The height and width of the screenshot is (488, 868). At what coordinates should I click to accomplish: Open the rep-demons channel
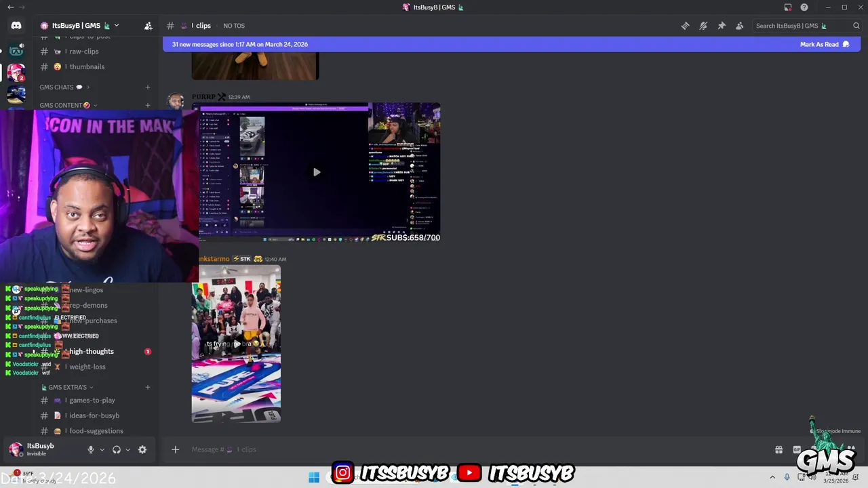point(88,305)
